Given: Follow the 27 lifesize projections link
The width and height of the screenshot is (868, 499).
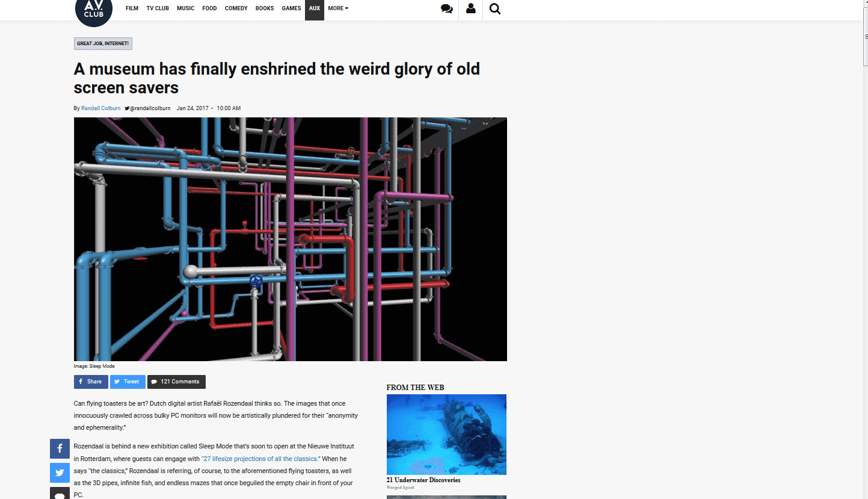Looking at the screenshot, I should pos(260,459).
